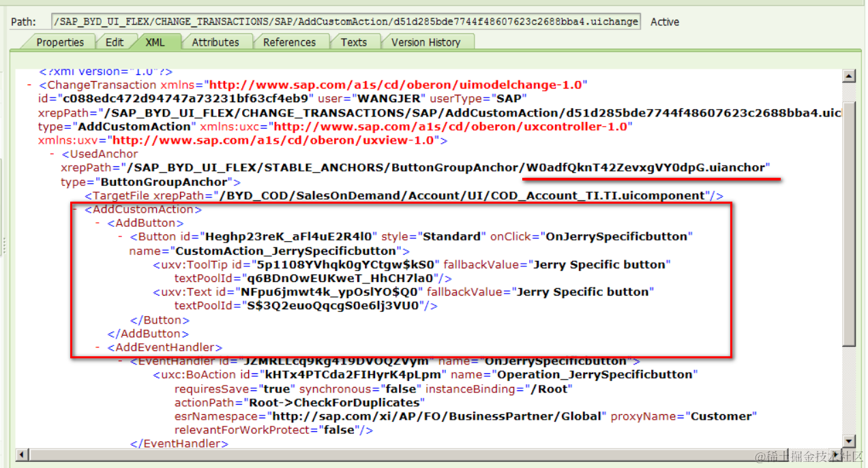Click the closing </AddButton> tag
Image resolution: width=868 pixels, height=468 pixels.
tap(148, 333)
